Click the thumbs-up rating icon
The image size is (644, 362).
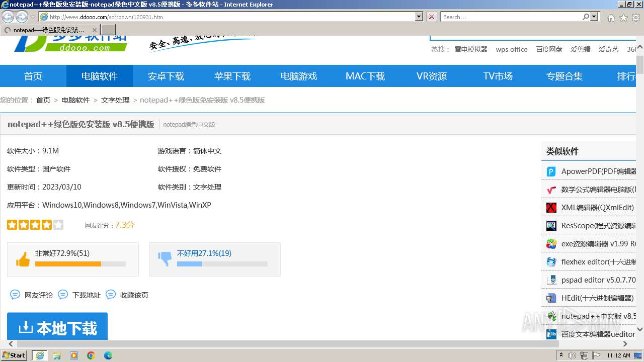(x=23, y=259)
